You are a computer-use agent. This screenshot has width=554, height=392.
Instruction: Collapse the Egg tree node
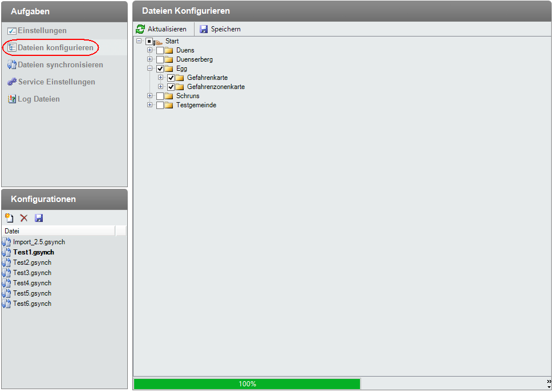150,68
